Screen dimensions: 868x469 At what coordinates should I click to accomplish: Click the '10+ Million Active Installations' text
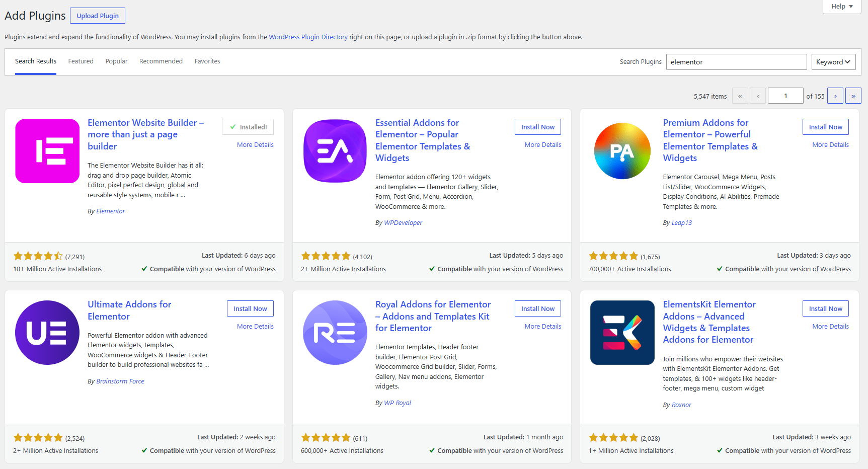coord(57,269)
